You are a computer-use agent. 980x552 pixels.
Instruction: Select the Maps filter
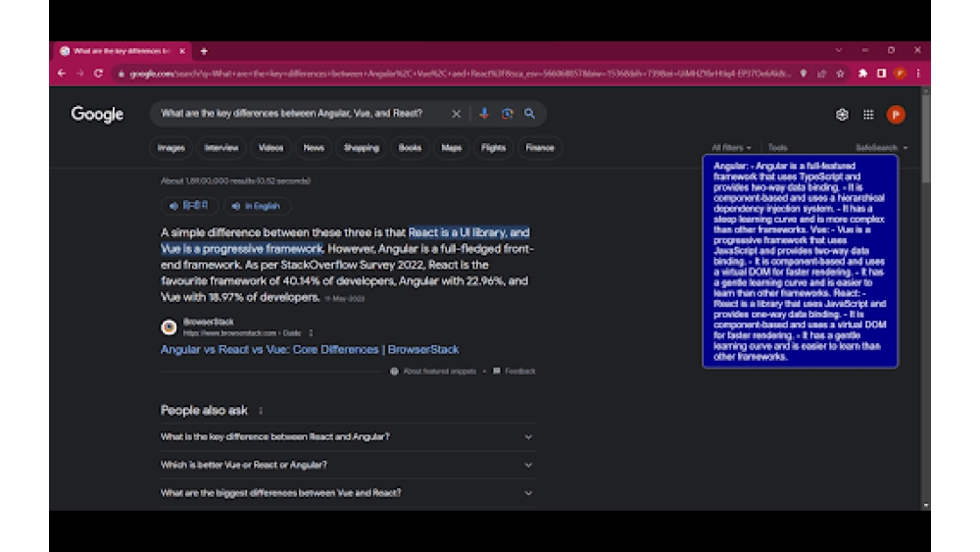click(x=451, y=148)
